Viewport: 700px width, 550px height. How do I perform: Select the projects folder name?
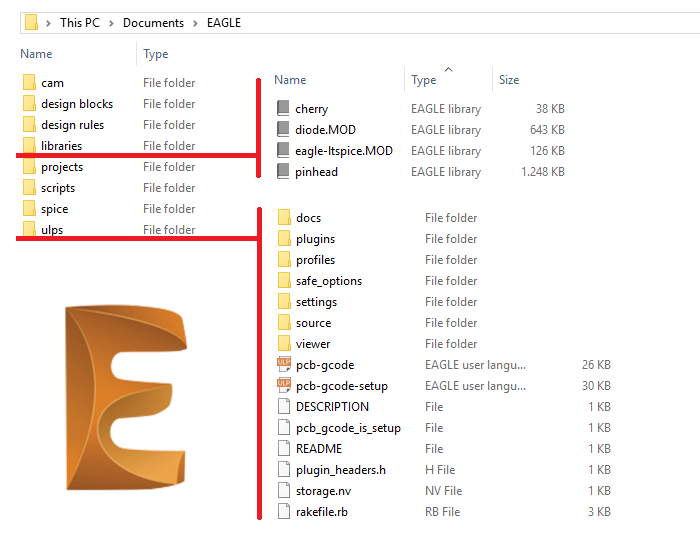pyautogui.click(x=62, y=167)
